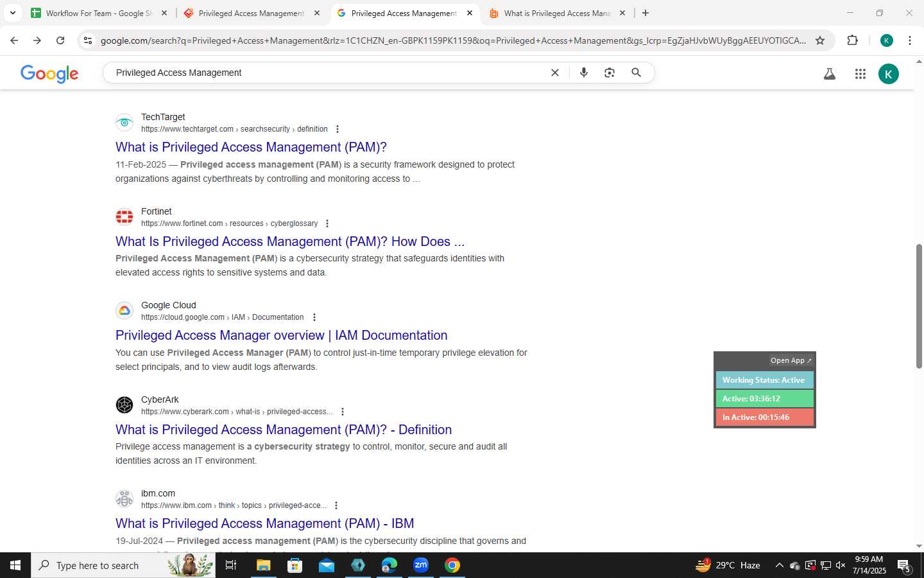Screen dimensions: 924x578
Task: Close the What is Privileged Access tab
Action: point(622,13)
